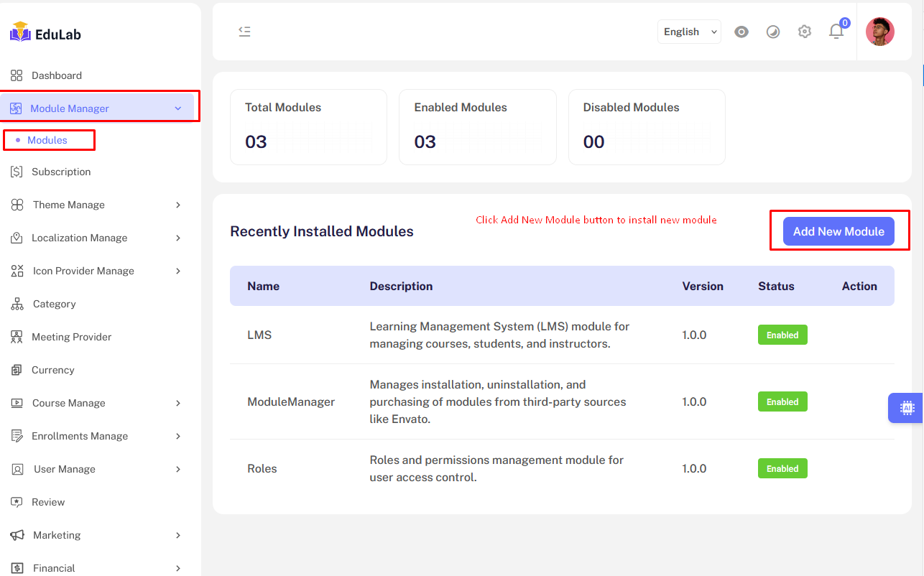Screen dimensions: 924x576
Task: Open the Marketing menu item
Action: coord(58,535)
